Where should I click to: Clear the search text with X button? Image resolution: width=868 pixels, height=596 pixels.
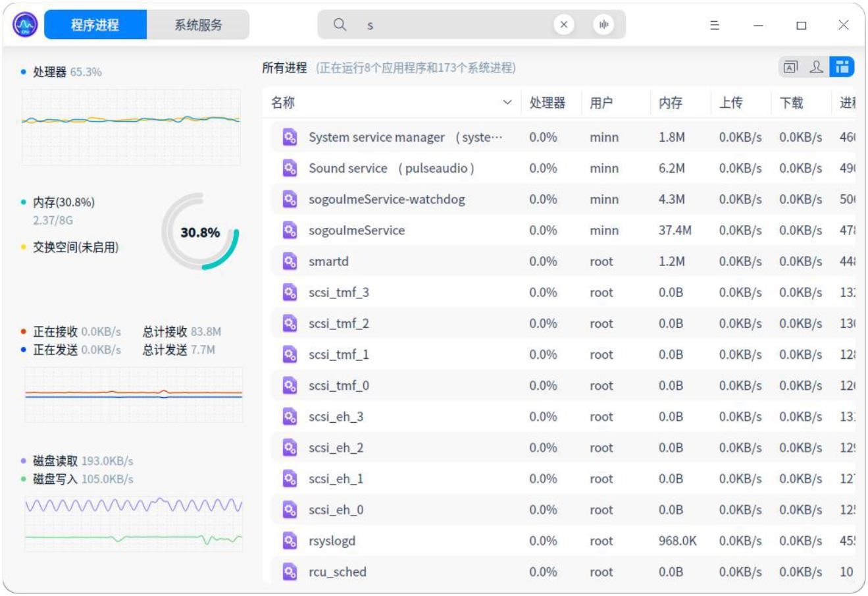pos(563,25)
